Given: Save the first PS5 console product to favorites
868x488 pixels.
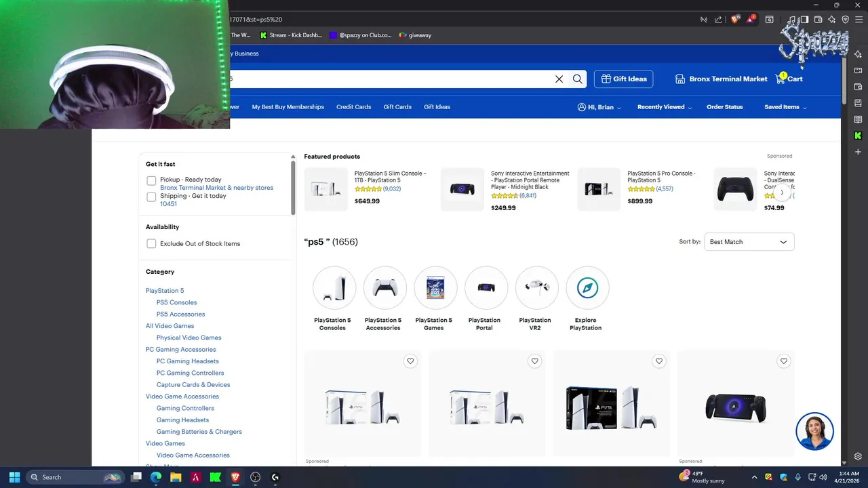Looking at the screenshot, I should (410, 361).
